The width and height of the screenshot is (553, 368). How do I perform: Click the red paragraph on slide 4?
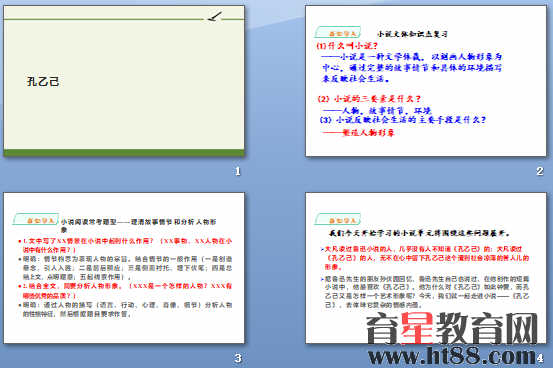(x=425, y=258)
